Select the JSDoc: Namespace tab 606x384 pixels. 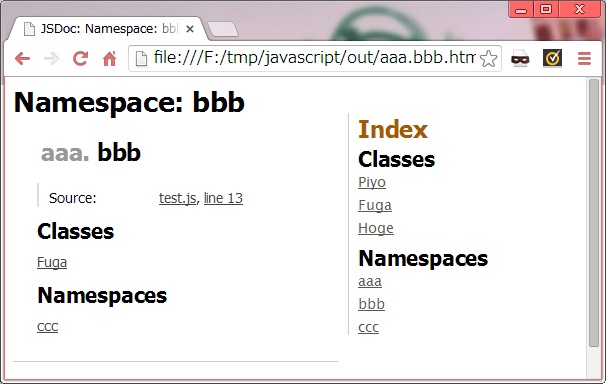click(x=108, y=29)
